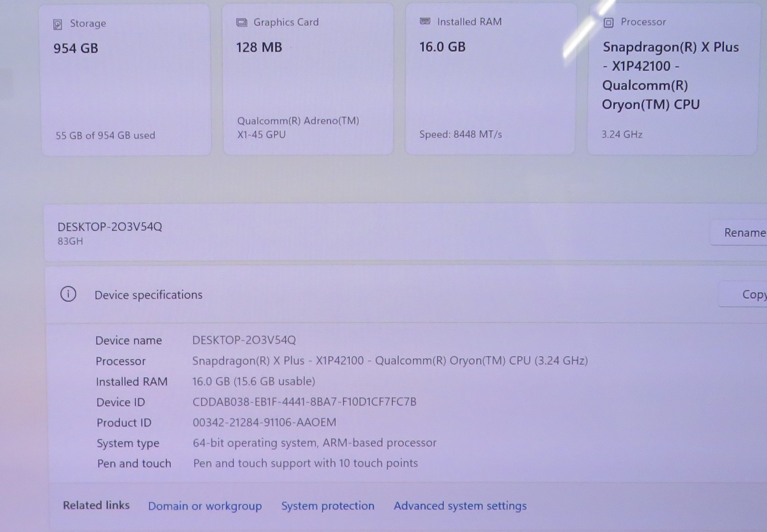Copy the device specifications

[x=744, y=294]
